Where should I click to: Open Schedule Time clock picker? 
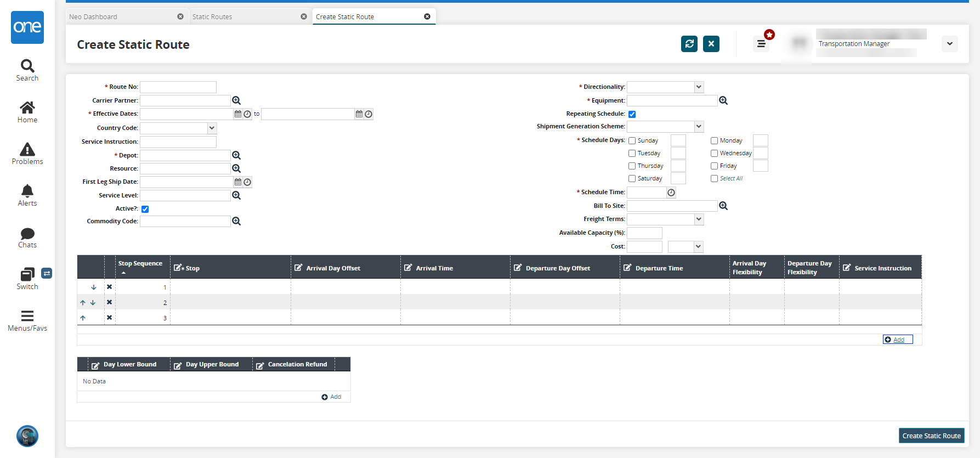tap(671, 193)
